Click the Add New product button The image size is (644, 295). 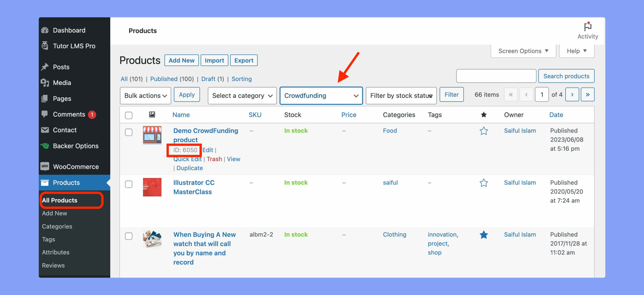tap(181, 60)
